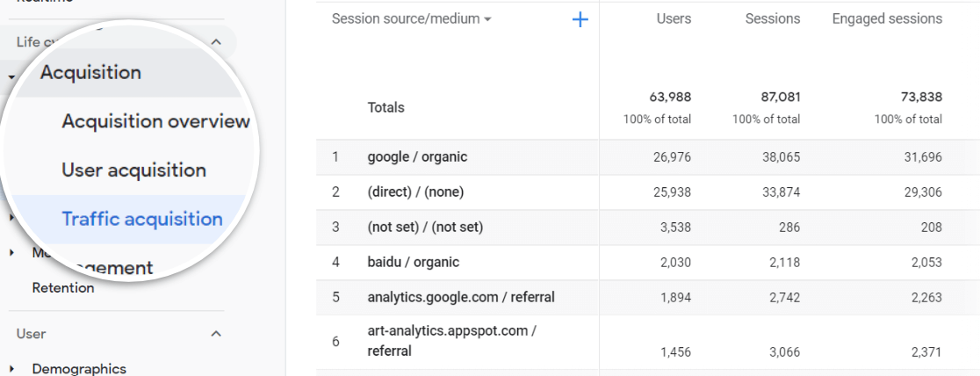Select the Acquisition menu heading

pyautogui.click(x=90, y=73)
